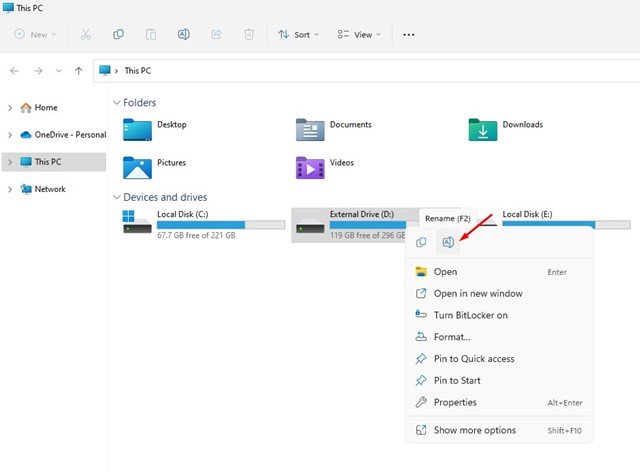Select Properties in context menu
The width and height of the screenshot is (640, 472).
click(x=455, y=402)
